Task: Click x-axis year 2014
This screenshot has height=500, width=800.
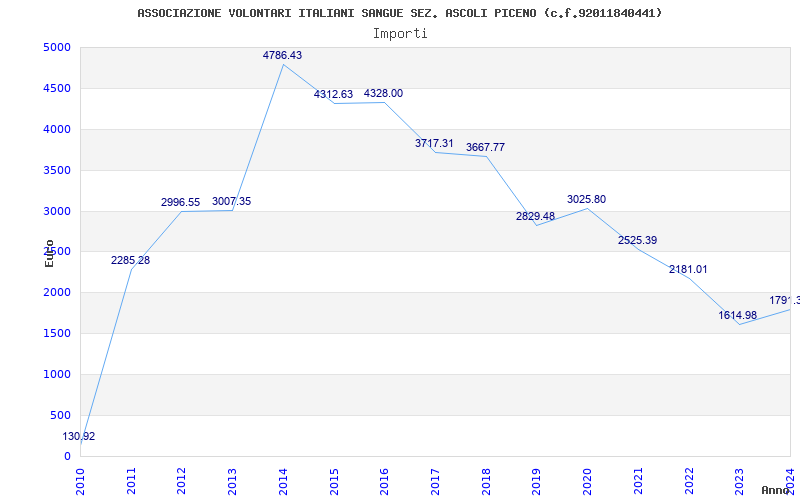Action: pos(283,482)
